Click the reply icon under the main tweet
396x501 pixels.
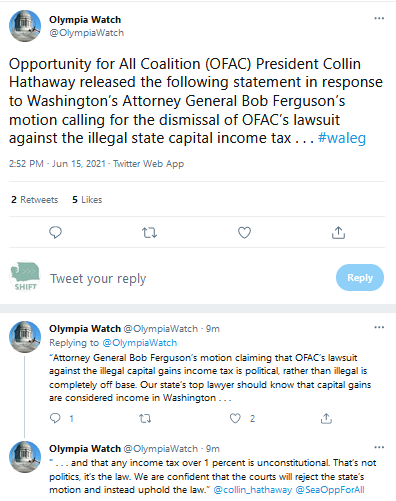(55, 232)
